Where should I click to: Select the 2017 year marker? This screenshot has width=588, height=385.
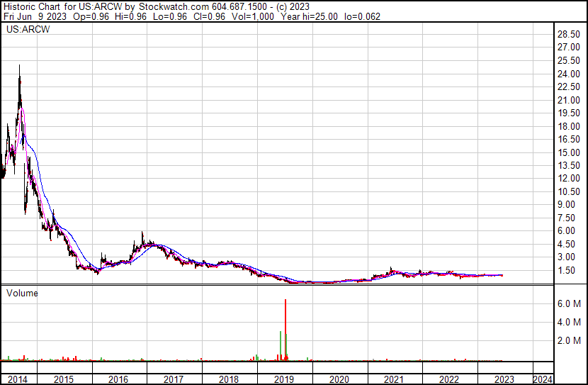pos(174,379)
